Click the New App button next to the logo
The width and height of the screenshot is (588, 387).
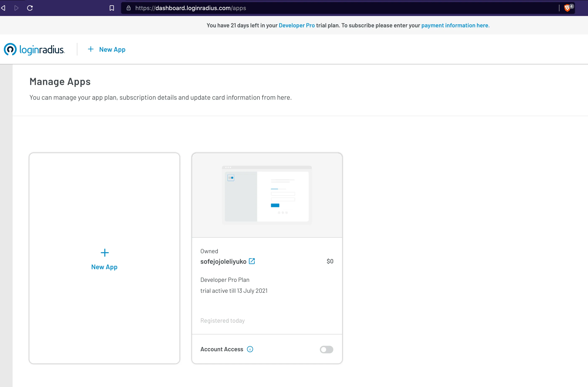(x=107, y=49)
